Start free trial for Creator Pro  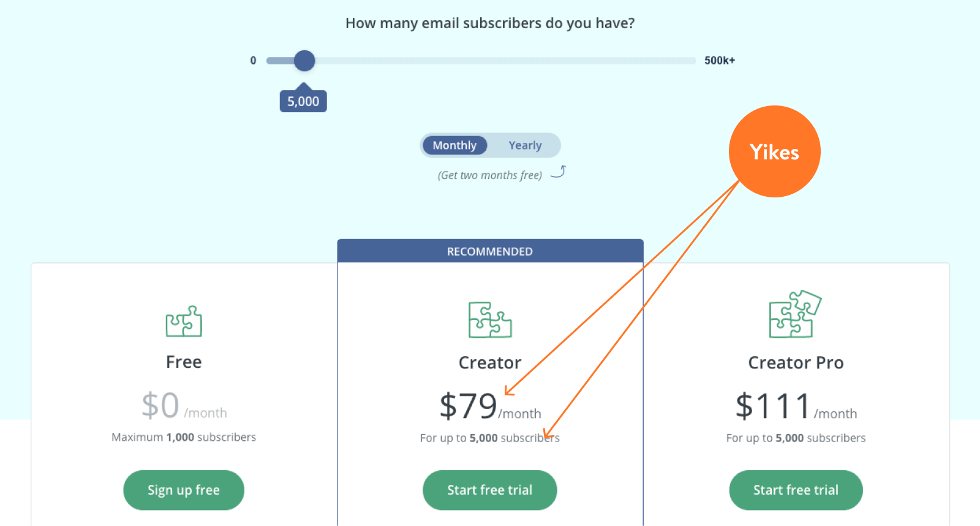tap(796, 490)
